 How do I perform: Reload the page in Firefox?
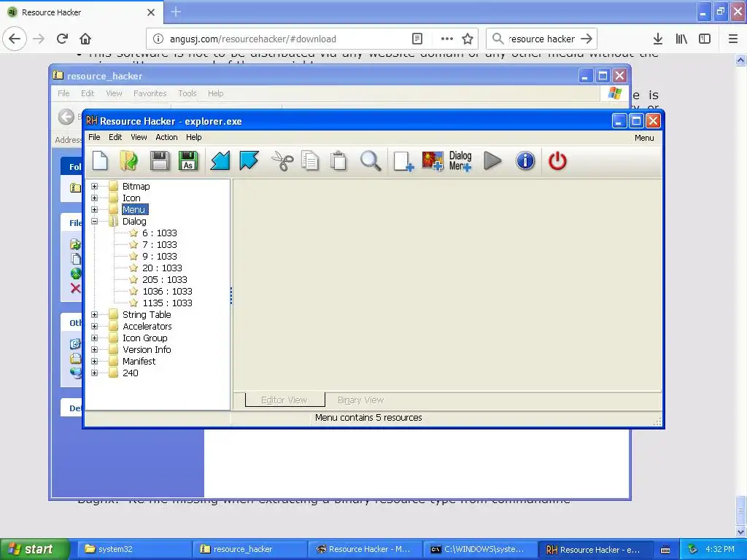62,39
